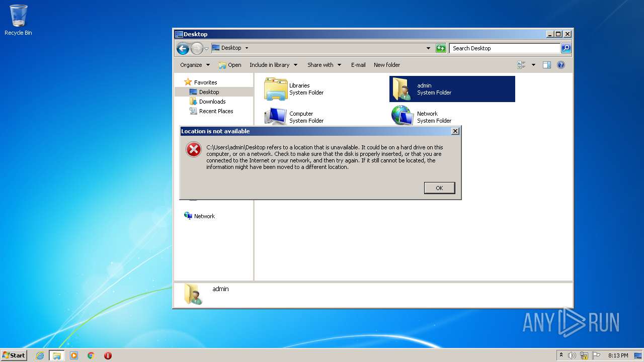The width and height of the screenshot is (644, 362).
Task: Refresh the Desktop folder view
Action: tap(441, 48)
